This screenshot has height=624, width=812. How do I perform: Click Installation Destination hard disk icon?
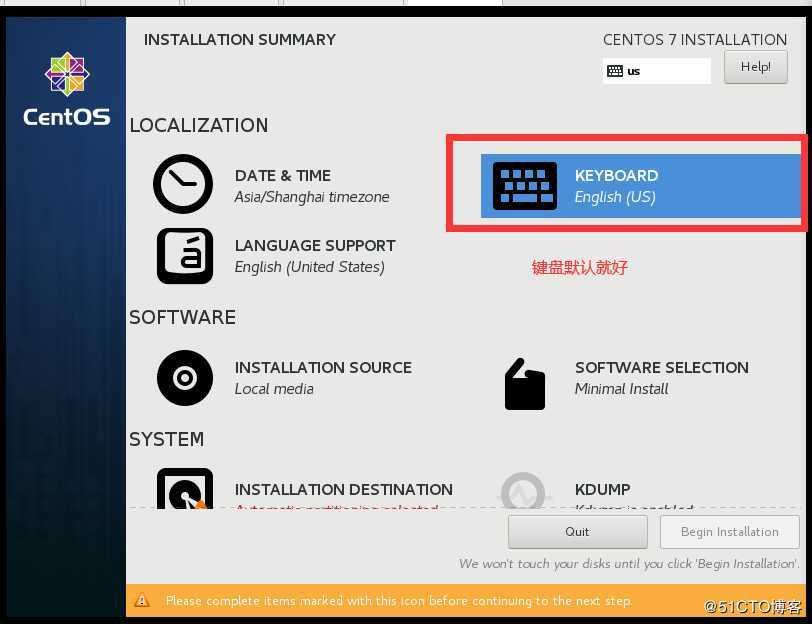coord(185,489)
